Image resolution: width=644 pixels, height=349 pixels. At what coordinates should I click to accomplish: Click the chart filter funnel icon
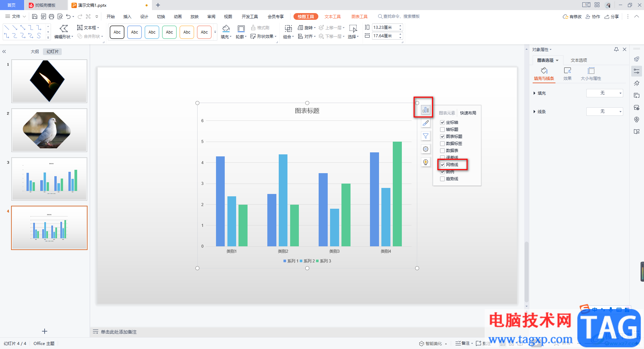[426, 136]
